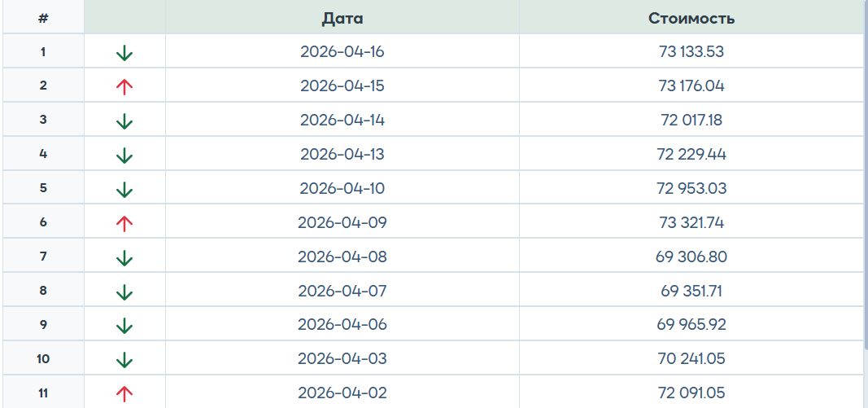Click the # column header
Viewport: 868px width, 408px height.
pos(43,18)
